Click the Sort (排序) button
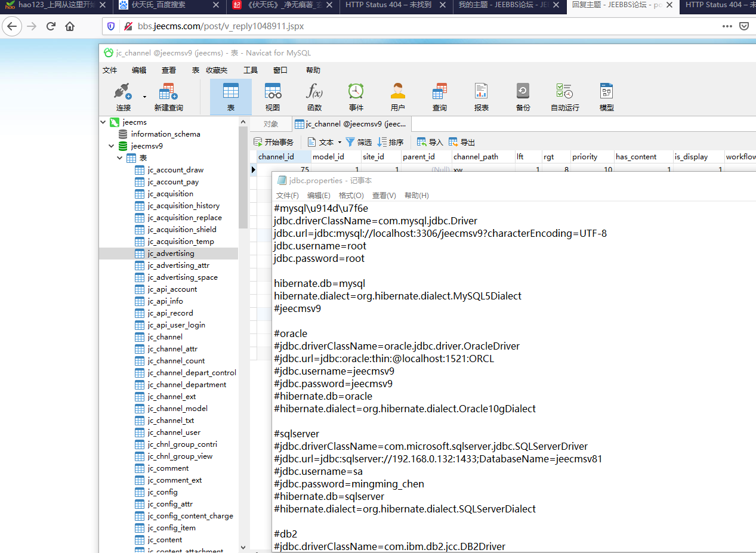 (x=390, y=142)
